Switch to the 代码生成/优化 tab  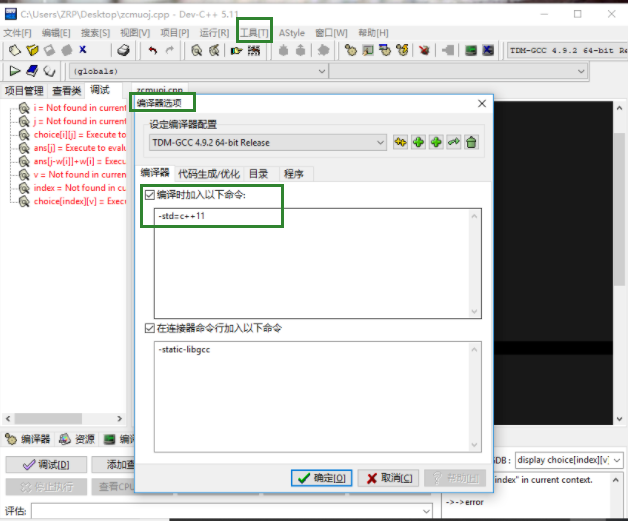tap(209, 174)
